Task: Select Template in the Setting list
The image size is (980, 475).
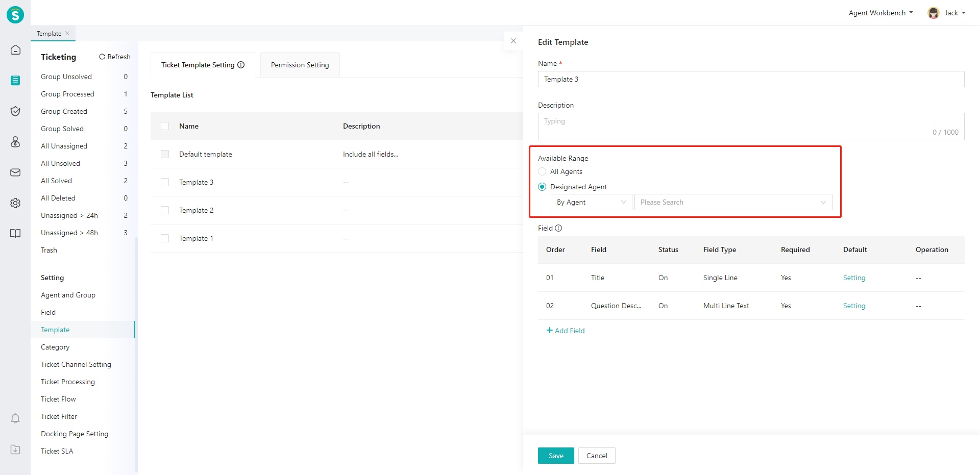Action: 83,330
